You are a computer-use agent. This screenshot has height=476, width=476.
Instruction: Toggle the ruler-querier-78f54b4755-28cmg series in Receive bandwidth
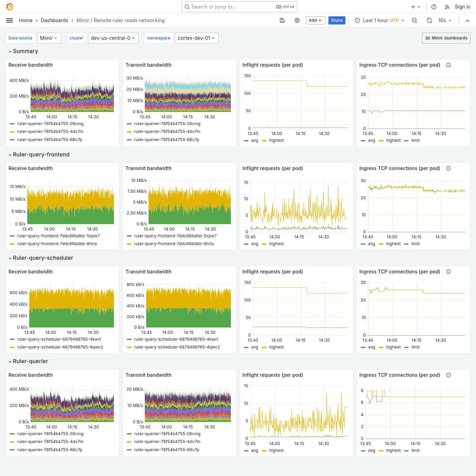coord(50,124)
